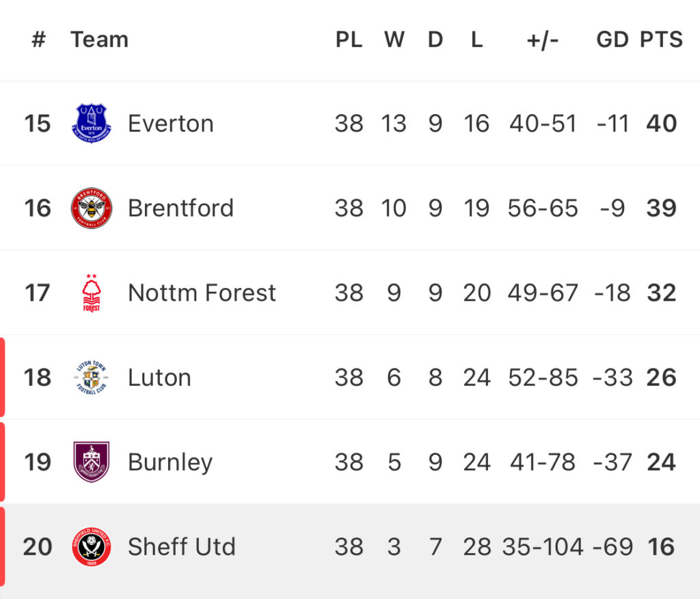Click the +/- goals column header
700x599 pixels.
point(542,40)
